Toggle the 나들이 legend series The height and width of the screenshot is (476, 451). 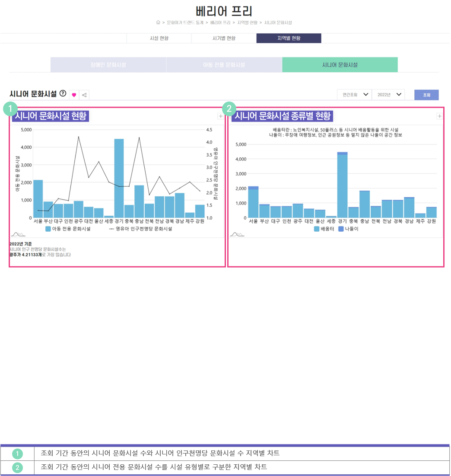pyautogui.click(x=349, y=229)
